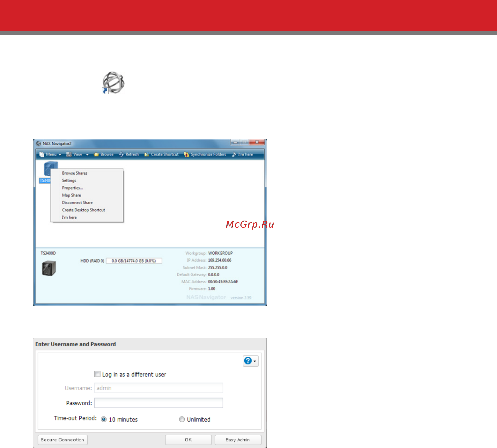Viewport: 497px width, 448px height.
Task: Click the Password input field
Action: [159, 403]
